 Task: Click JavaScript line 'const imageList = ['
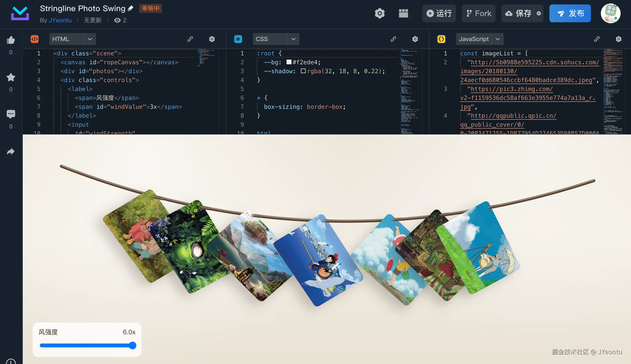pyautogui.click(x=494, y=53)
